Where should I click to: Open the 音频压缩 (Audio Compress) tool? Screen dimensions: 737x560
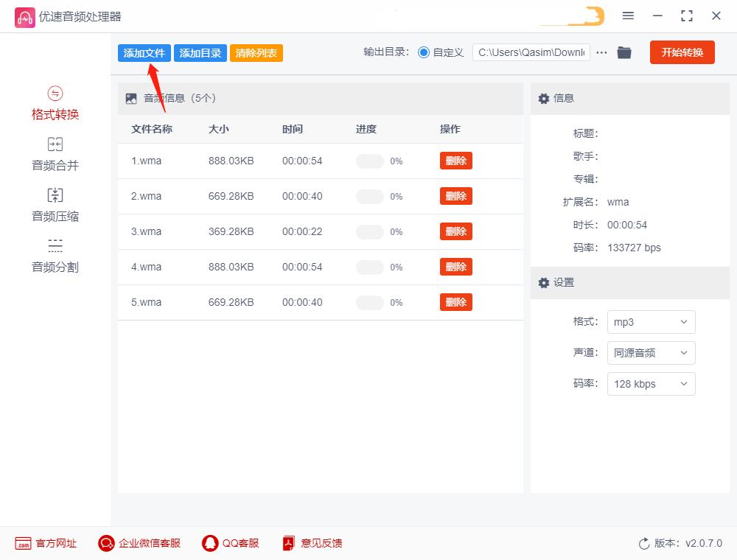(55, 206)
